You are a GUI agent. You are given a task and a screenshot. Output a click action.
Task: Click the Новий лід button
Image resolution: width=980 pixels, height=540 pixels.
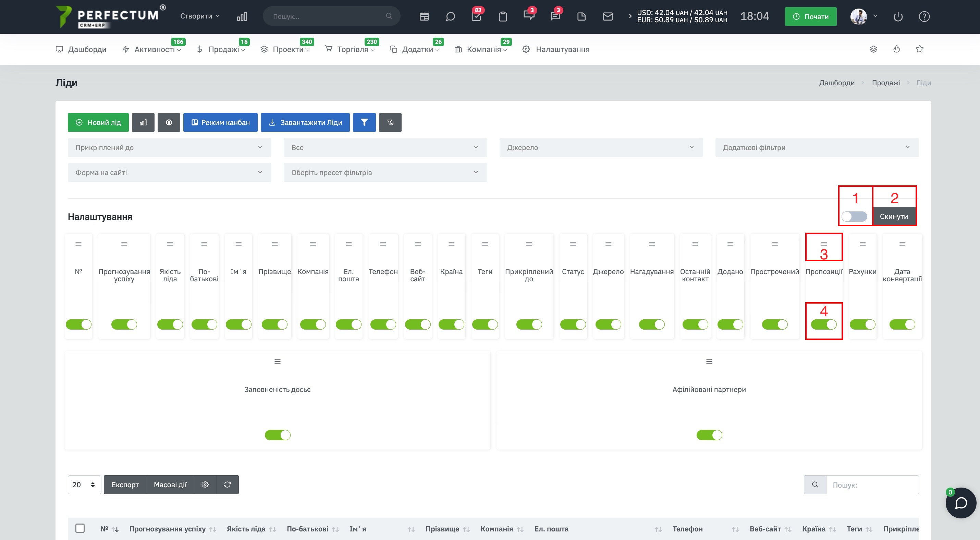point(98,122)
